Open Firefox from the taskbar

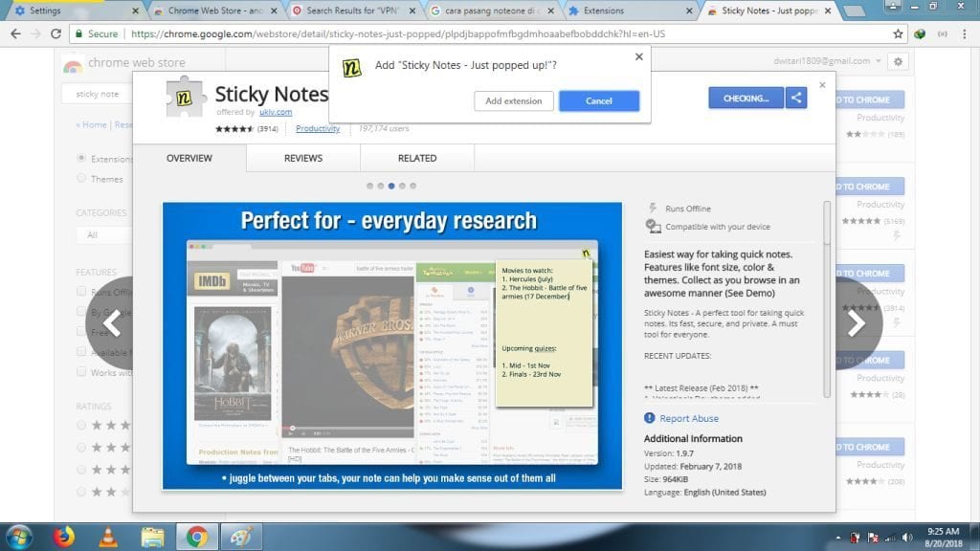63,535
